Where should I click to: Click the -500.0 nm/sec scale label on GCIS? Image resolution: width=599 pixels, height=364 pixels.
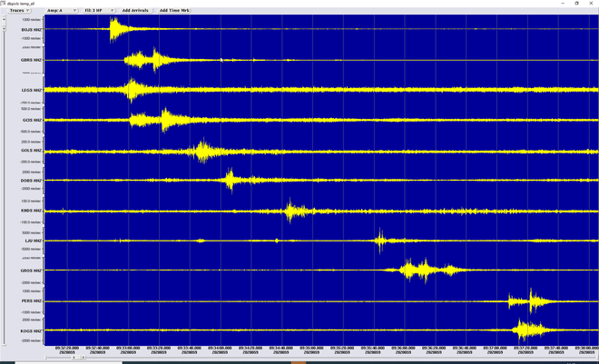click(31, 132)
